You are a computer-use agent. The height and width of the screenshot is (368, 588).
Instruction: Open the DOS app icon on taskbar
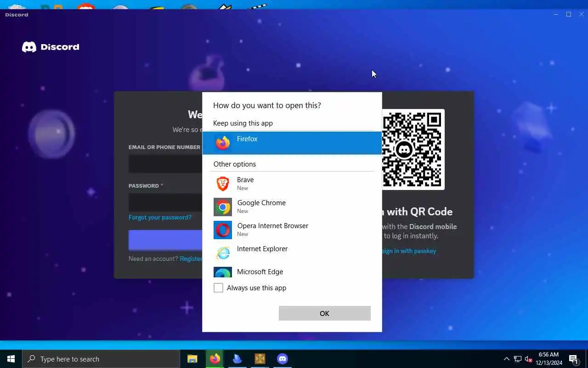coord(260,359)
